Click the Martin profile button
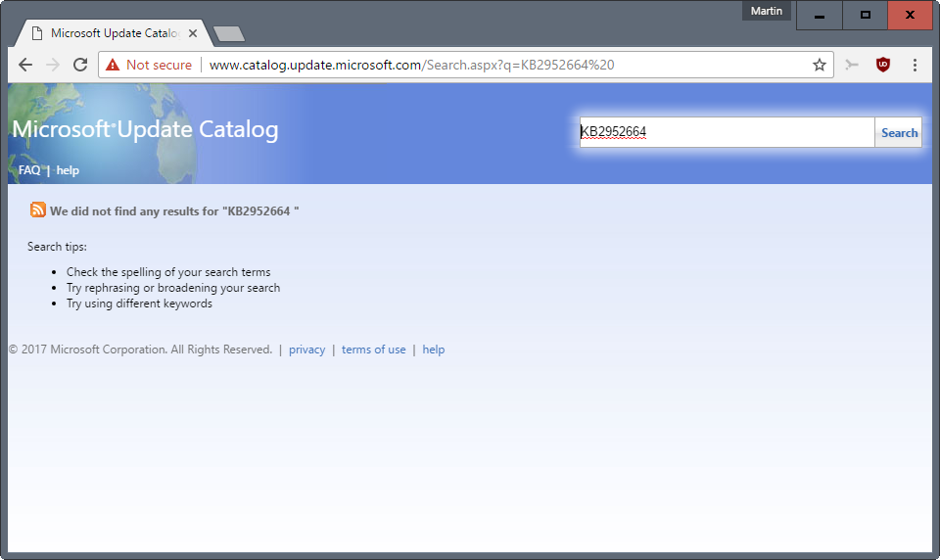 coord(766,11)
